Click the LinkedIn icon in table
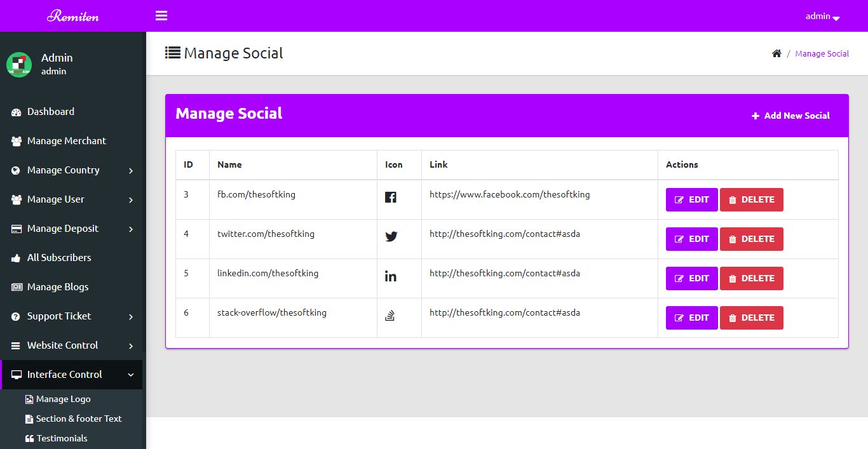The image size is (868, 449). tap(391, 276)
